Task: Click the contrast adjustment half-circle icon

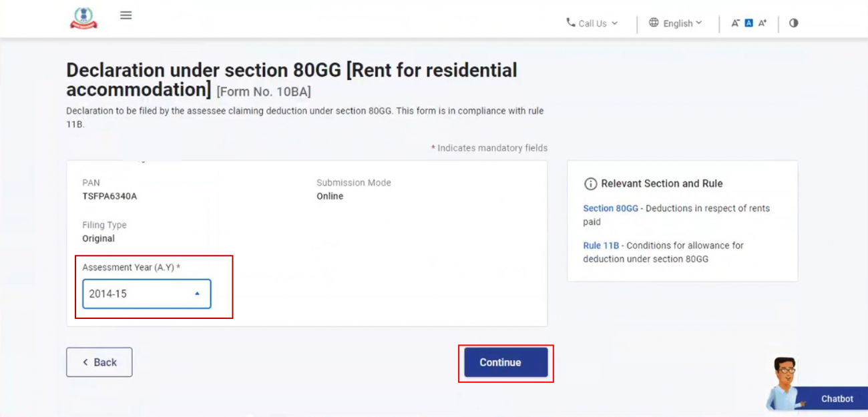Action: click(x=793, y=23)
